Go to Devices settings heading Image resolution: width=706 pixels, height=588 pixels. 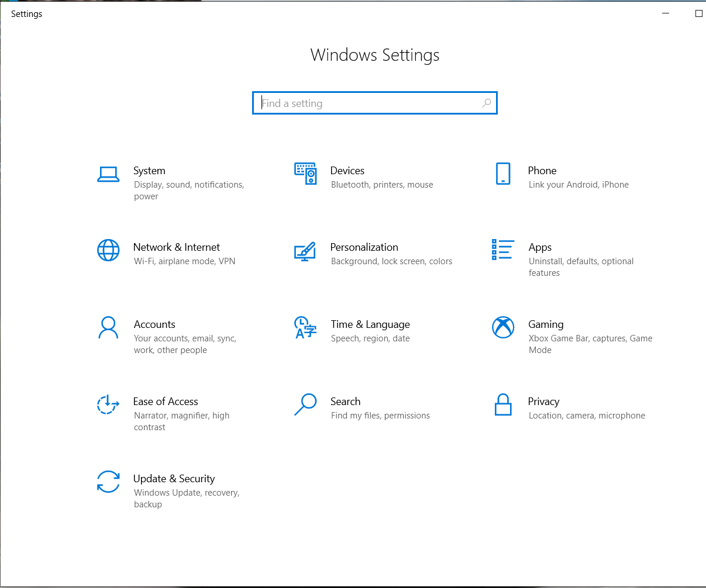tap(347, 171)
